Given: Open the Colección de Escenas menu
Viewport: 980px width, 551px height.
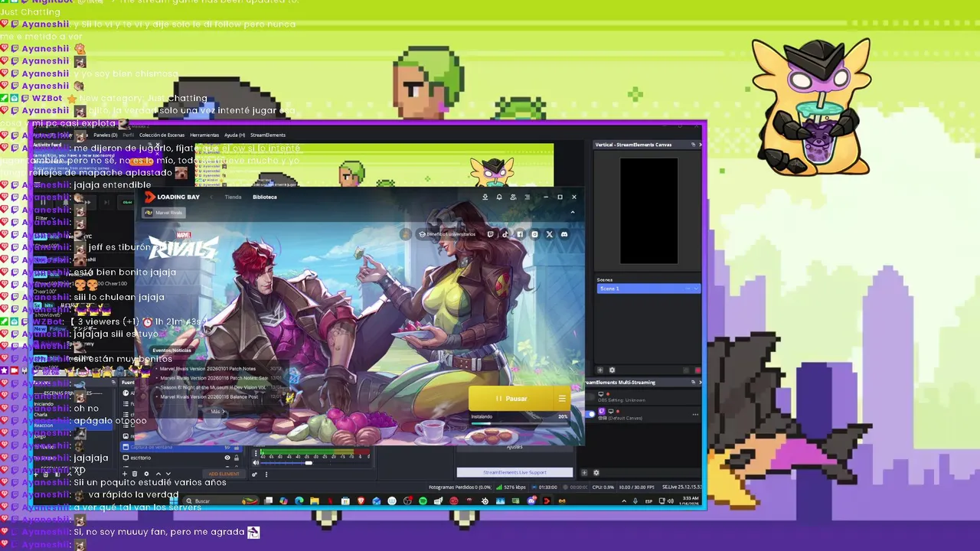Looking at the screenshot, I should (162, 135).
